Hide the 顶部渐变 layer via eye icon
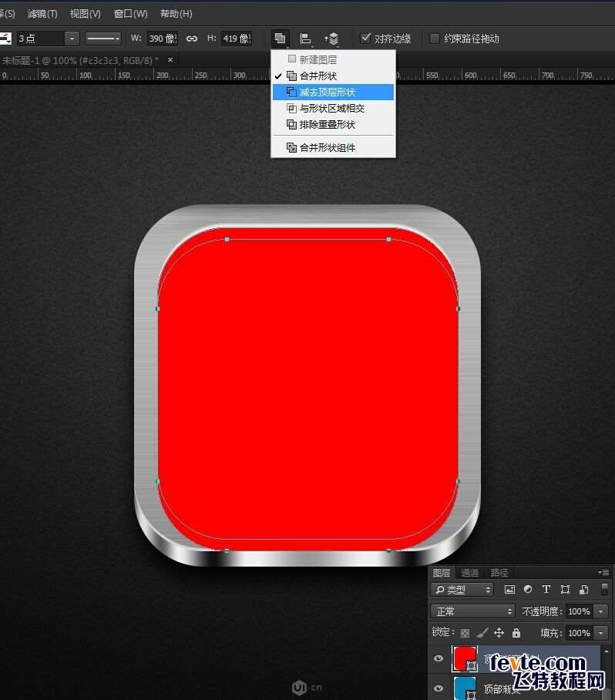615x700 pixels. (x=439, y=689)
